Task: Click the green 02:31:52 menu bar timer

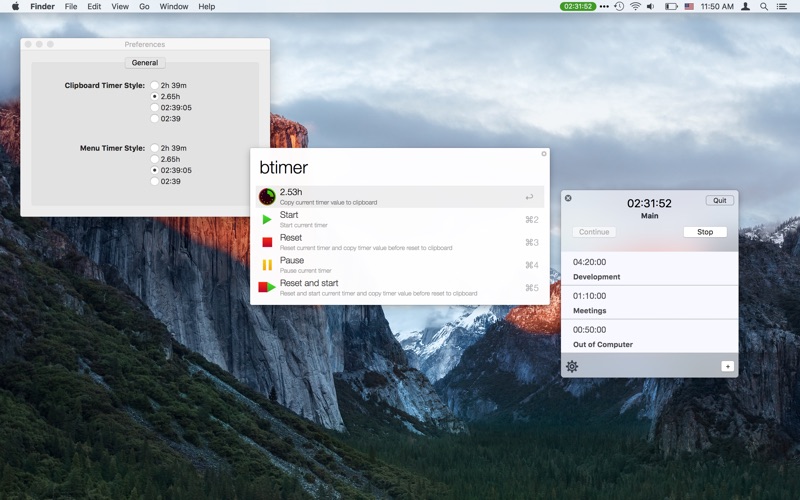Action: coord(578,7)
